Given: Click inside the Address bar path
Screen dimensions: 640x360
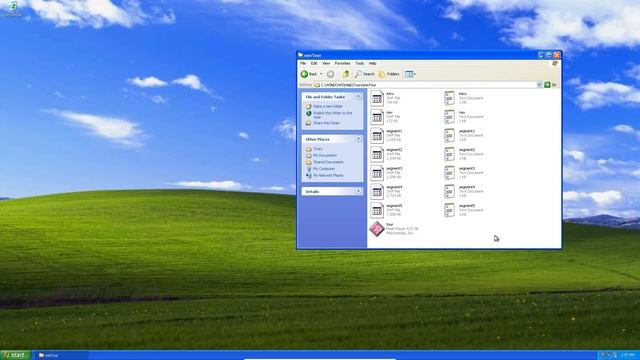Looking at the screenshot, I should [x=424, y=84].
